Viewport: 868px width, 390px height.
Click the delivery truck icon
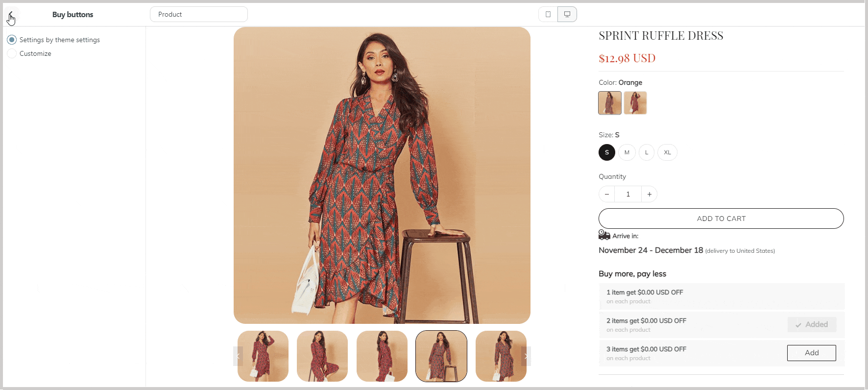(604, 235)
